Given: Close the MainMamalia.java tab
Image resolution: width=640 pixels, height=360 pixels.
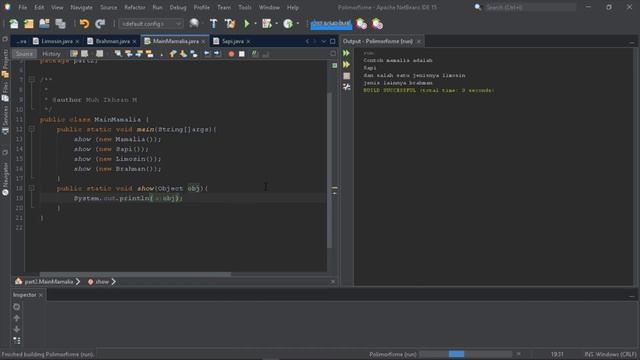Looking at the screenshot, I should click(x=203, y=42).
